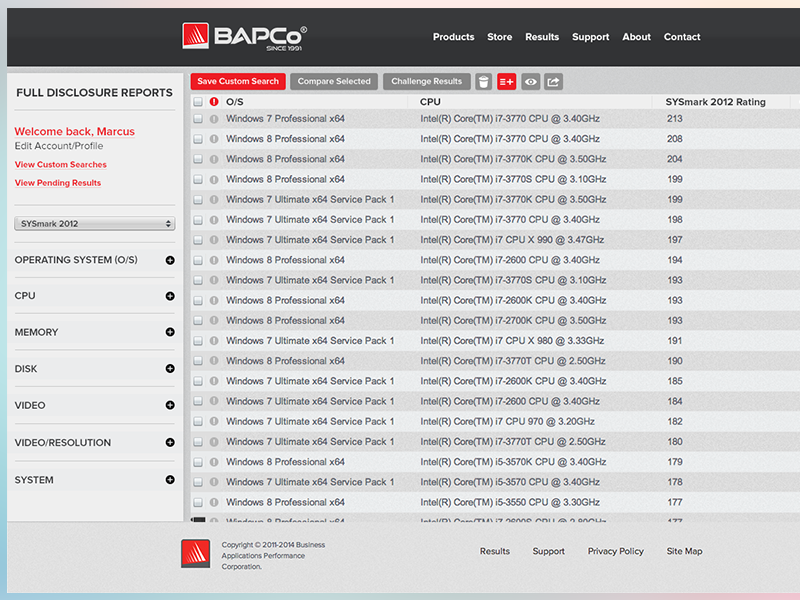Image resolution: width=800 pixels, height=600 pixels.
Task: Expand the Operating System (O/S) filter
Action: click(170, 260)
